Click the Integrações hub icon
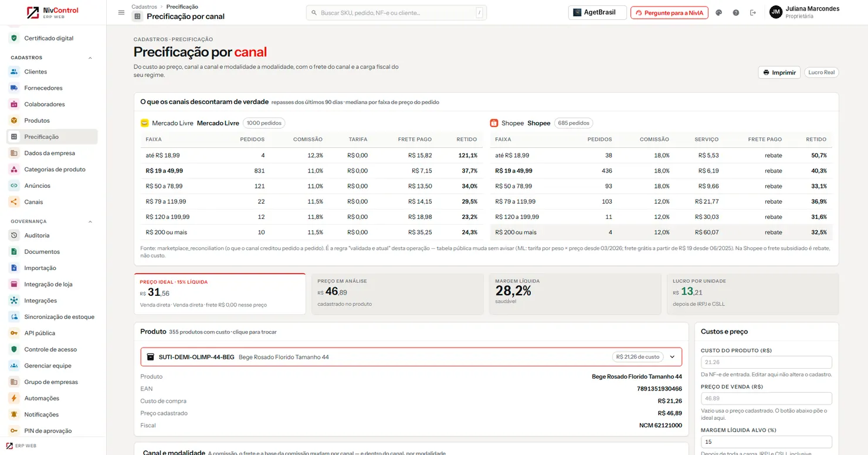 click(14, 301)
